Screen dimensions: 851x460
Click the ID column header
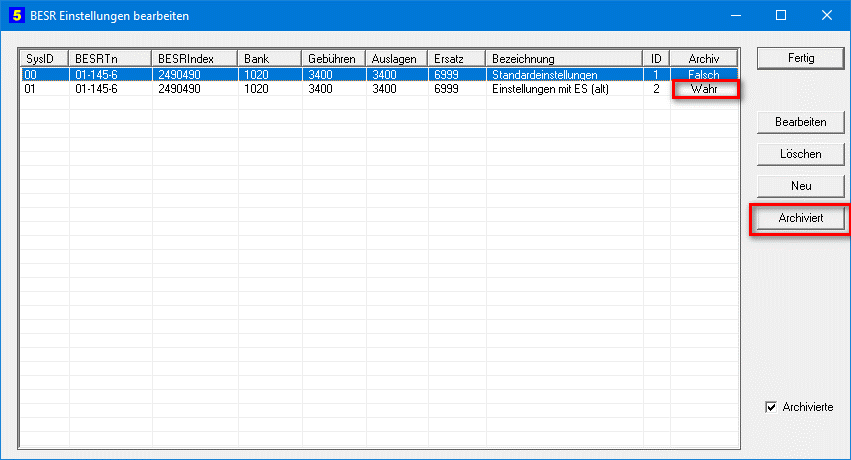point(657,59)
